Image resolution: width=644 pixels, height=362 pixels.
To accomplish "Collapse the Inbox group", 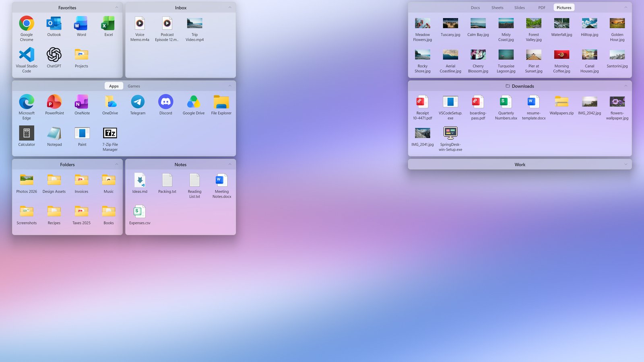I will (x=230, y=7).
